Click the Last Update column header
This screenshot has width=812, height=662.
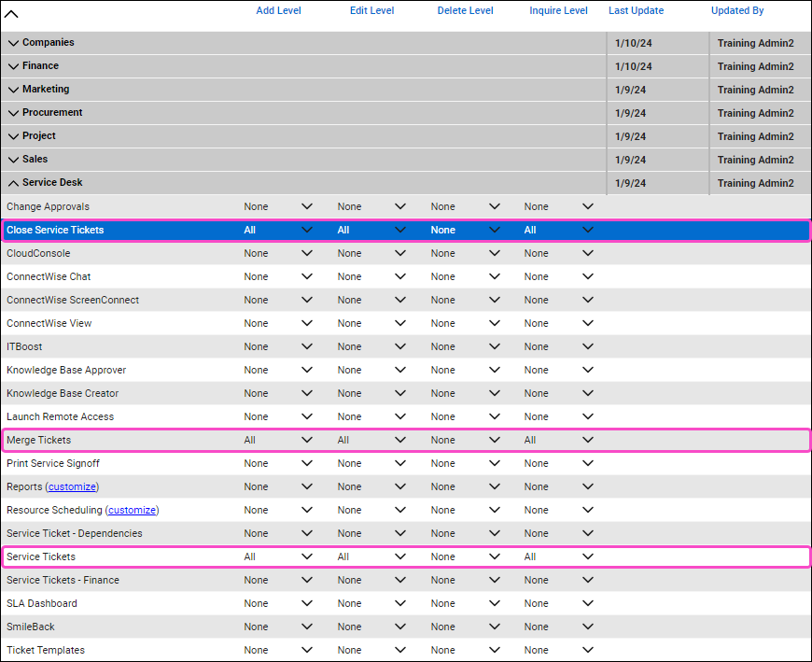pyautogui.click(x=636, y=11)
